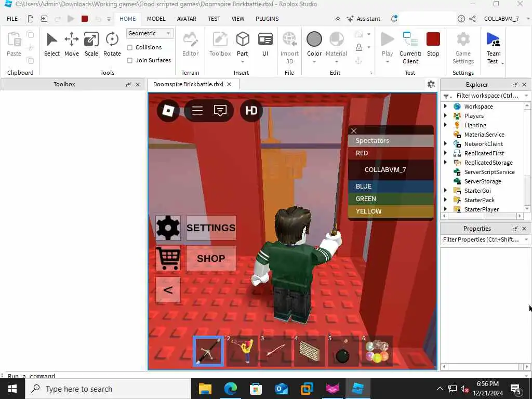Viewport: 532px width, 399px height.
Task: Toggle Current: Client view
Action: pos(410,47)
